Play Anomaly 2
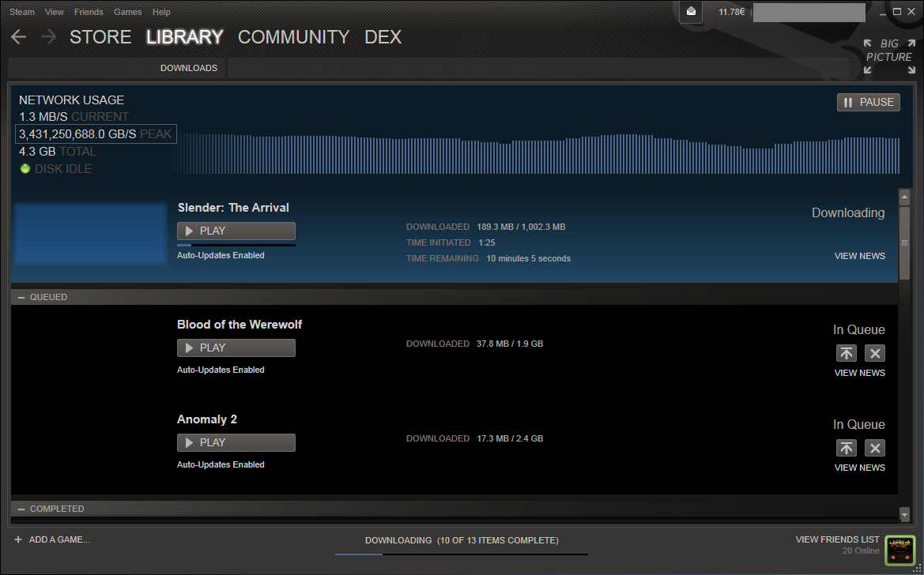Screen dimensions: 924x575 tap(236, 443)
